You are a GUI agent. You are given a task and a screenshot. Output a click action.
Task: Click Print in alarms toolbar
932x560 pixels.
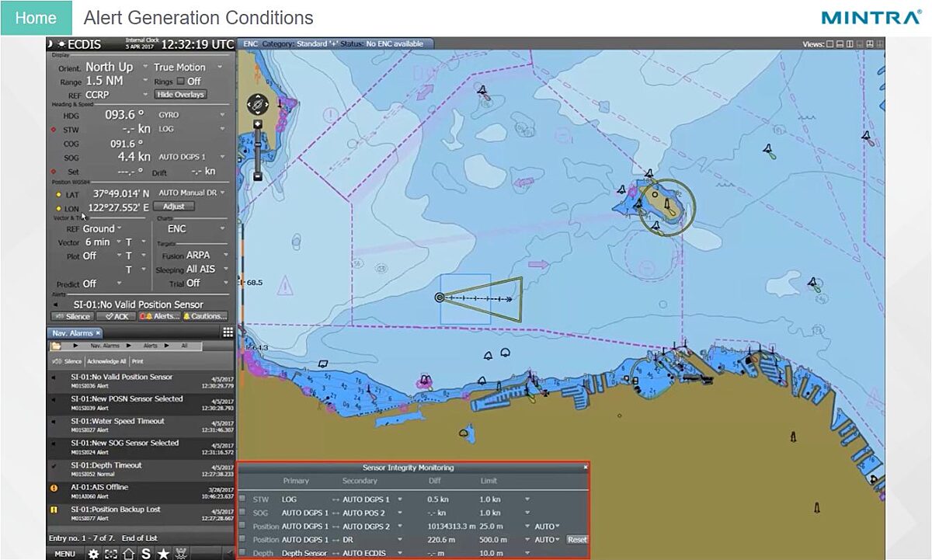[x=137, y=361]
